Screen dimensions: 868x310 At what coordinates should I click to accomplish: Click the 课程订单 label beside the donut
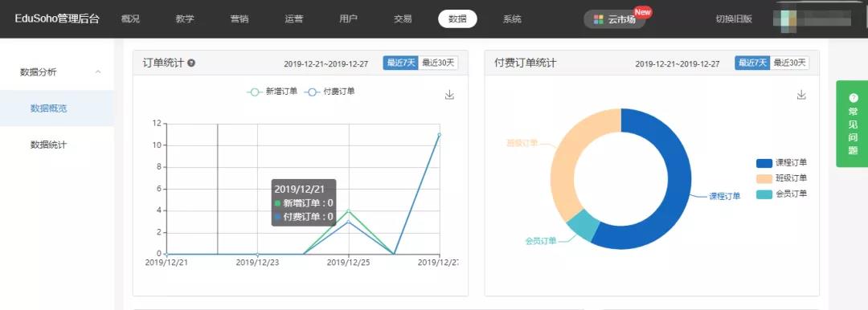point(725,196)
